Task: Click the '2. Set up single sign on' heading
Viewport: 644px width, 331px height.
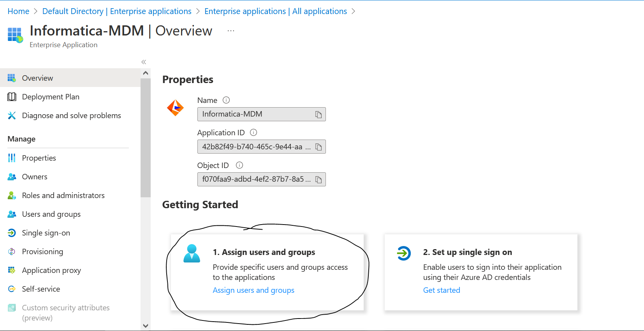Action: point(468,252)
